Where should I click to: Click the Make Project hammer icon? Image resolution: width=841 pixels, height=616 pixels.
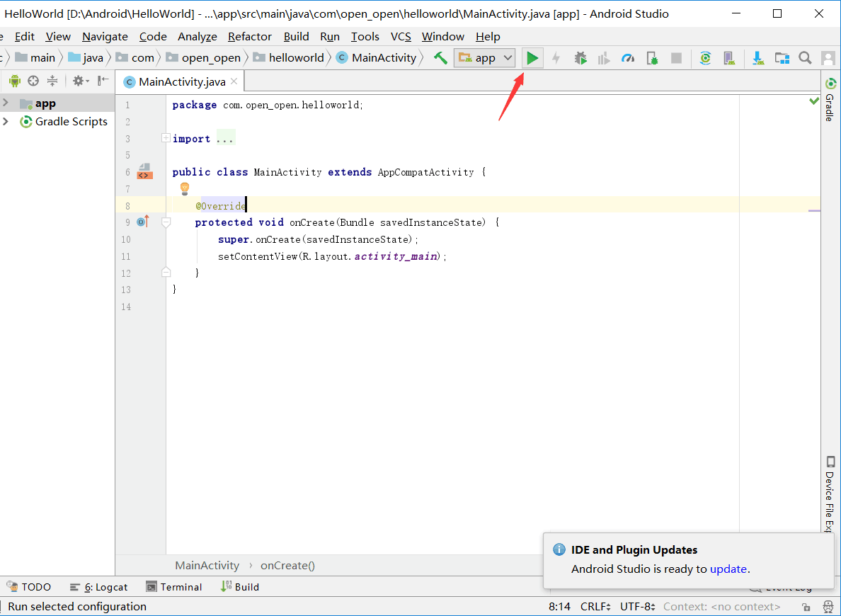click(440, 58)
